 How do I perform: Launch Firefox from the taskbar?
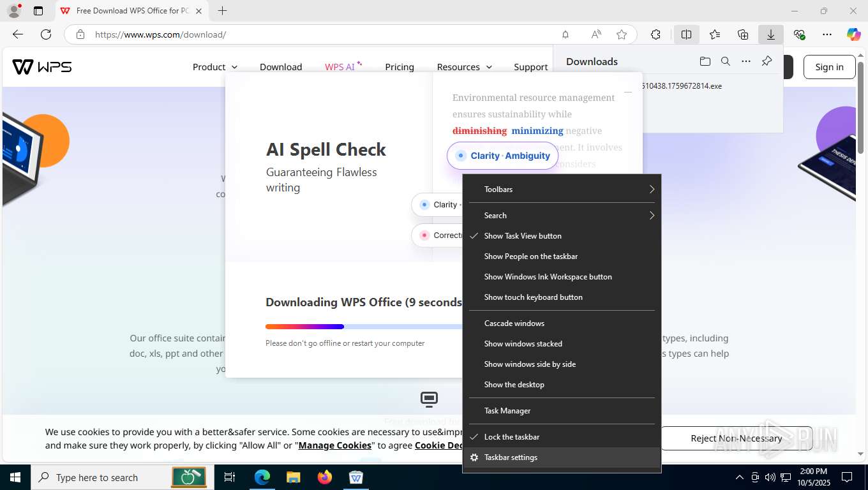pos(325,477)
